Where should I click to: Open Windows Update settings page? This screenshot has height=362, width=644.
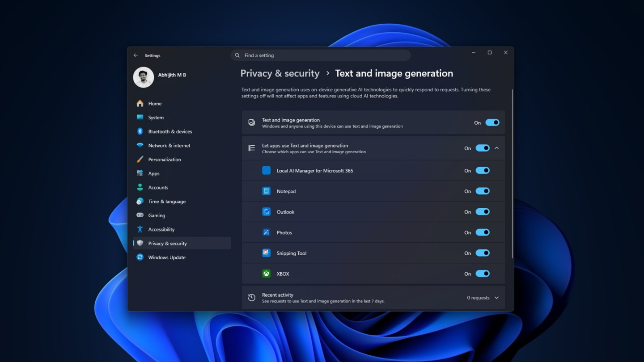tap(182, 257)
